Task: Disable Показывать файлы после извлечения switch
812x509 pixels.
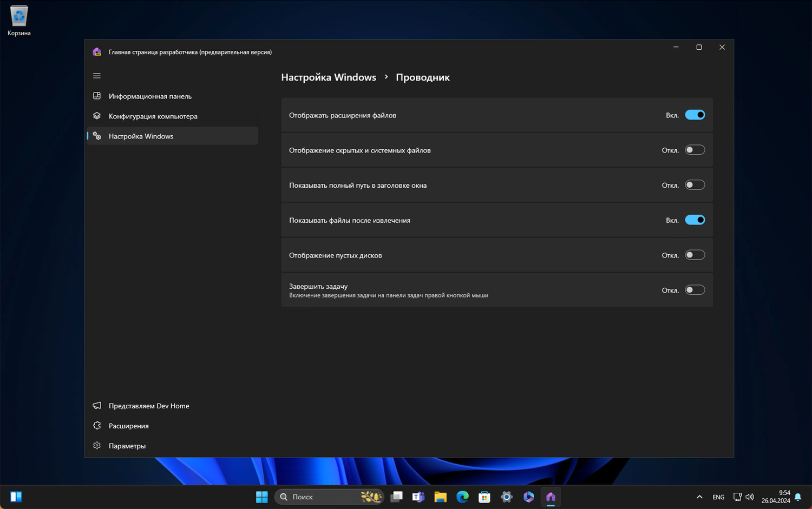Action: point(695,220)
